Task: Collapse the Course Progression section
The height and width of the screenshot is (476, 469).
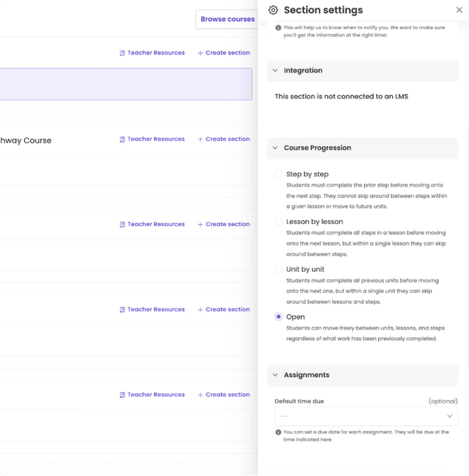Action: point(275,148)
